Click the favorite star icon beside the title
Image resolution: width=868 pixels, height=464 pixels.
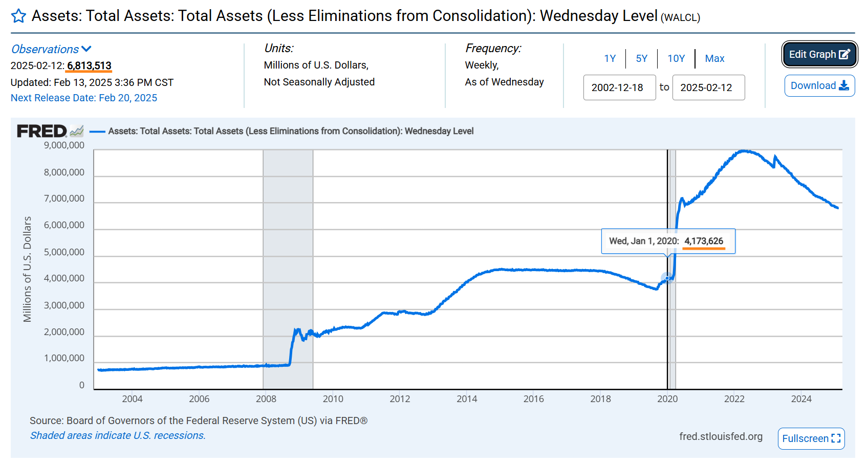(18, 16)
